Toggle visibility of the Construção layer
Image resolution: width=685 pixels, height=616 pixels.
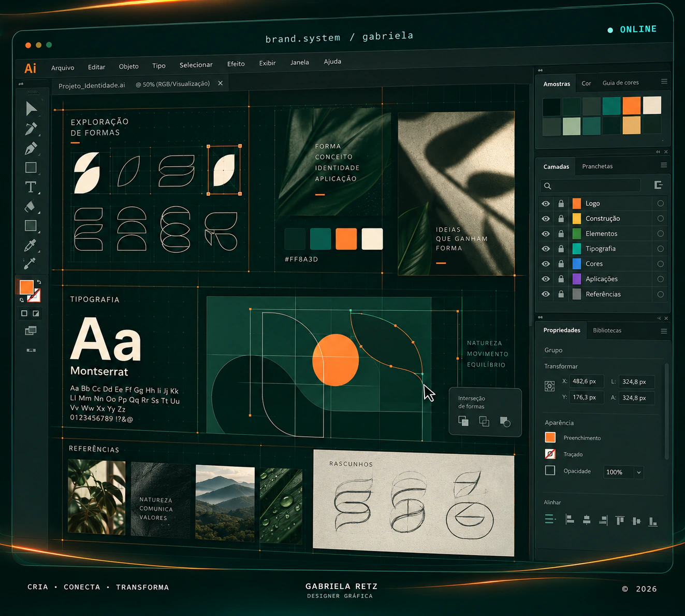(546, 219)
